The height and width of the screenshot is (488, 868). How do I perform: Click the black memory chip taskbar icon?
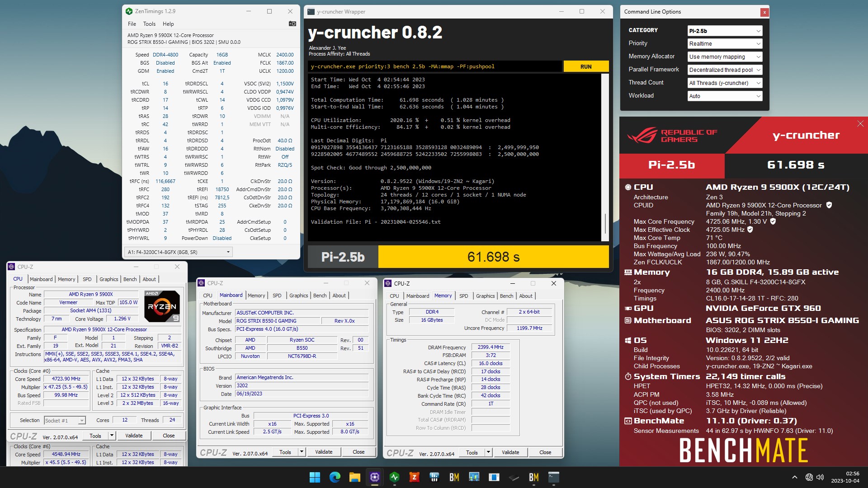point(514,477)
